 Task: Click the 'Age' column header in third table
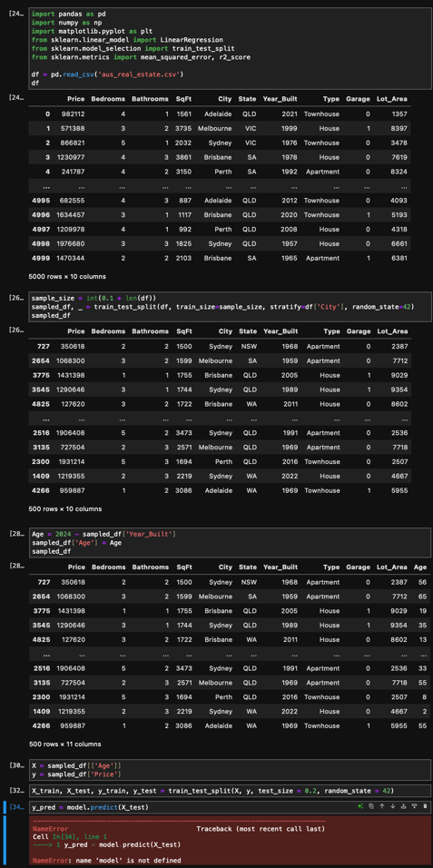pos(420,567)
